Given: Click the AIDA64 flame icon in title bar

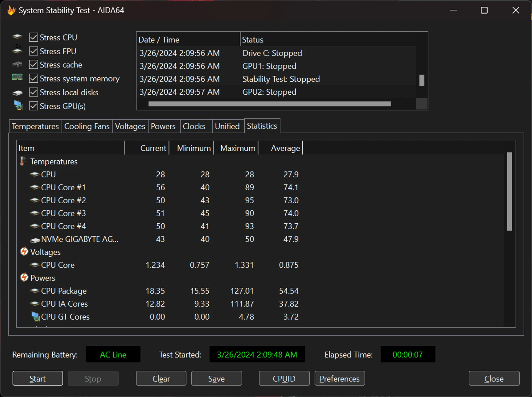Looking at the screenshot, I should point(11,10).
